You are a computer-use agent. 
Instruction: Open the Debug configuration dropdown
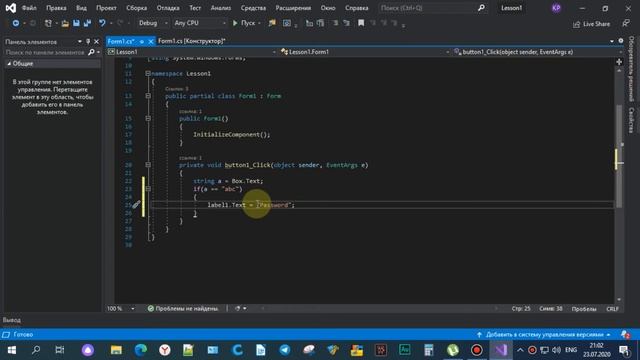[x=153, y=23]
